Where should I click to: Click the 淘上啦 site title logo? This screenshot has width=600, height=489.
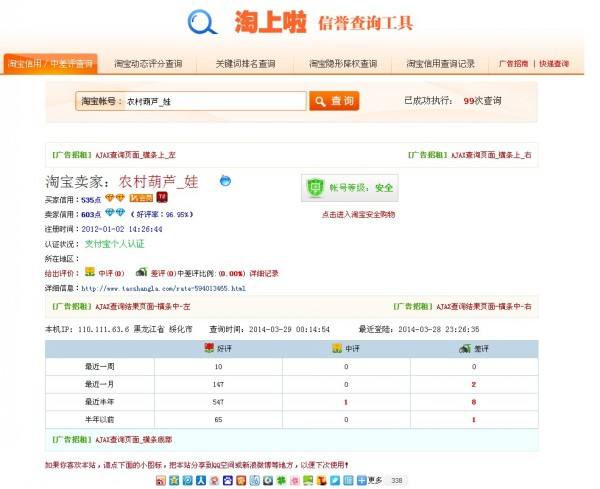pos(270,22)
